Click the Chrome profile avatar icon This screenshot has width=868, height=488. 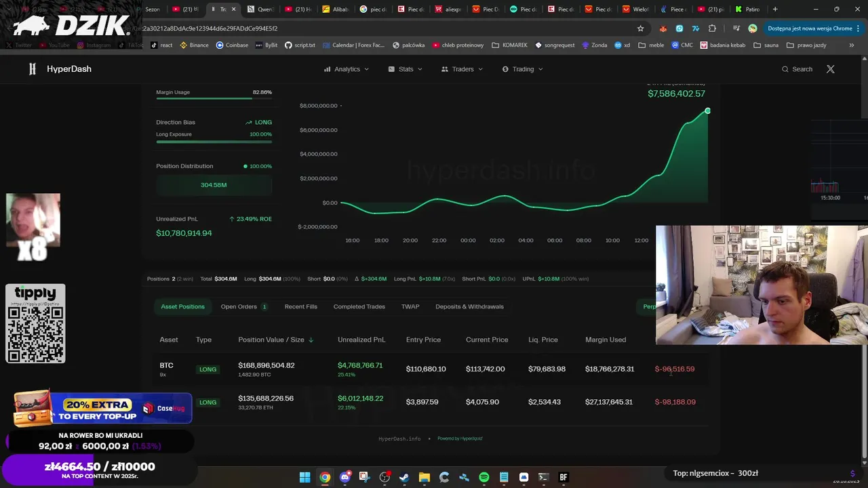pyautogui.click(x=753, y=28)
